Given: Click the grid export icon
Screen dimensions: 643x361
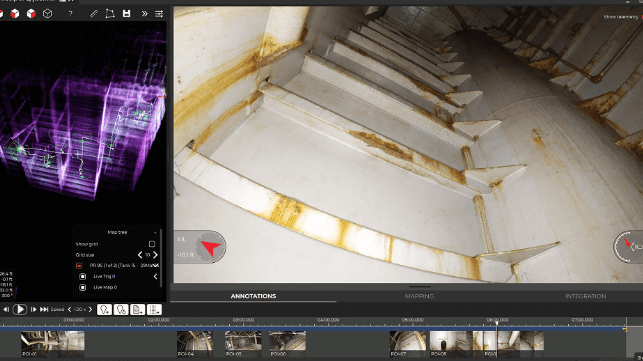Looking at the screenshot, I should click(154, 309).
